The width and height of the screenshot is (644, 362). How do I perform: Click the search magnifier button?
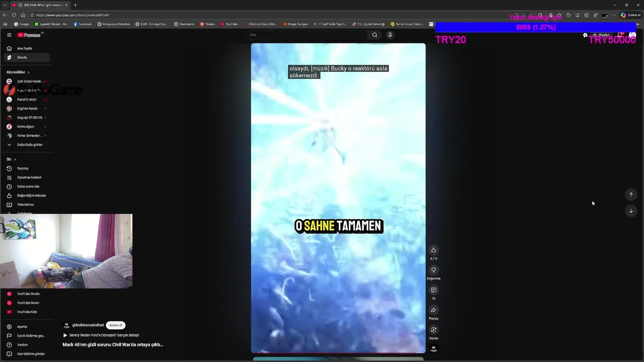374,35
